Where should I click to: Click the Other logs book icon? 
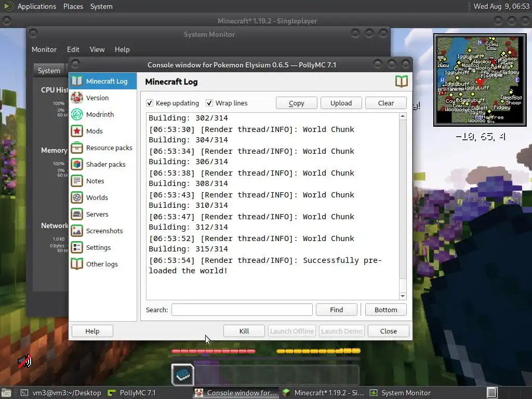coord(77,264)
